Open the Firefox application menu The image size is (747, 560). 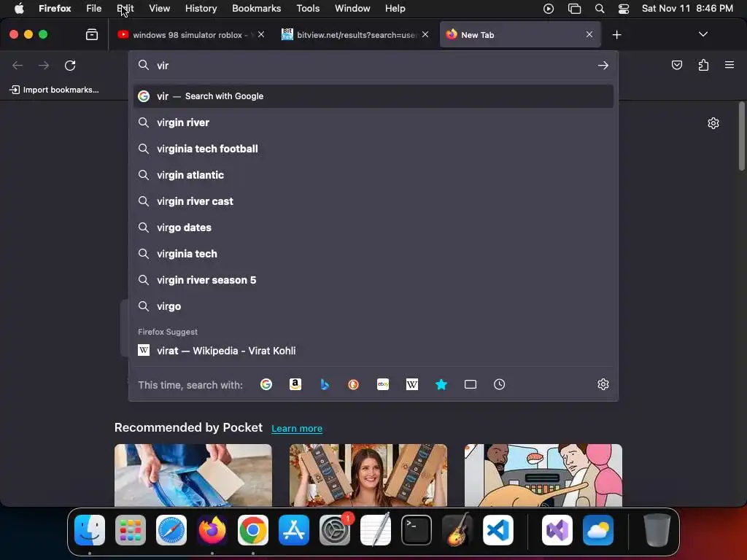point(729,65)
